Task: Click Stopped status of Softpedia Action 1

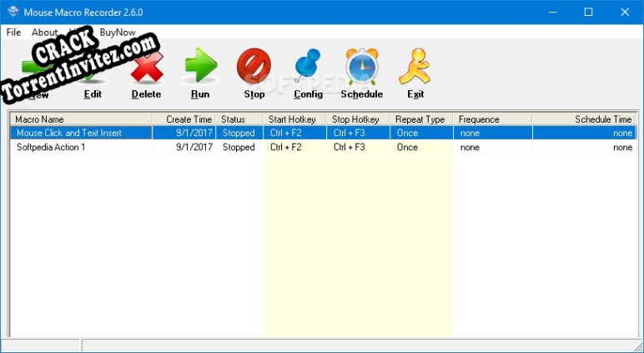Action: (239, 147)
